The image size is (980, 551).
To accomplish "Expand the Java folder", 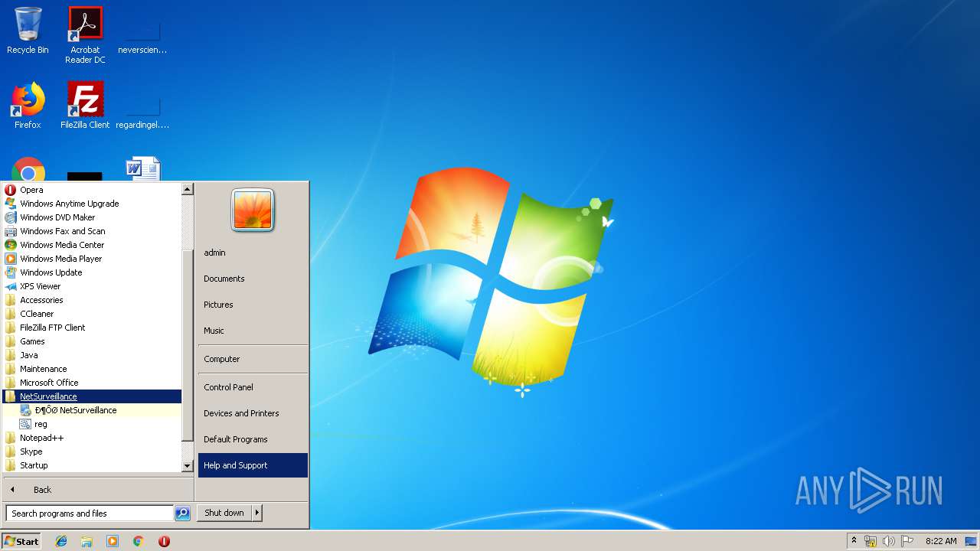I will coord(92,355).
